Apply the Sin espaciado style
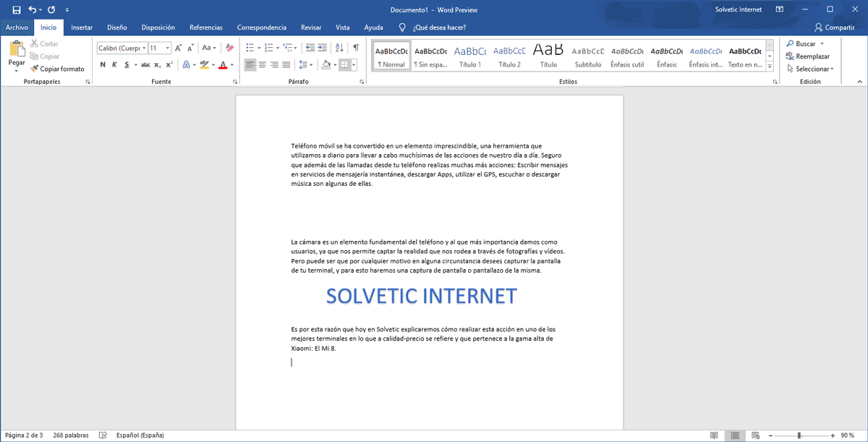868x442 pixels. click(x=430, y=56)
